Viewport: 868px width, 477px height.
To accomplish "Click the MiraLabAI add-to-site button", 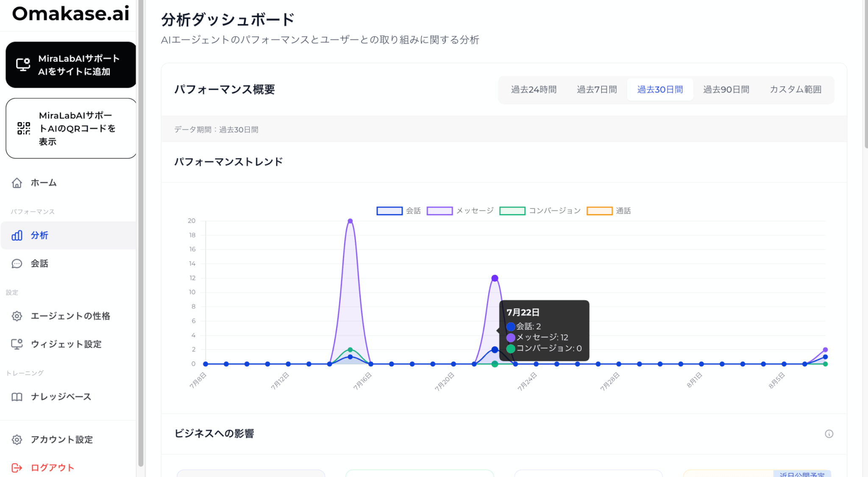I will tap(71, 65).
